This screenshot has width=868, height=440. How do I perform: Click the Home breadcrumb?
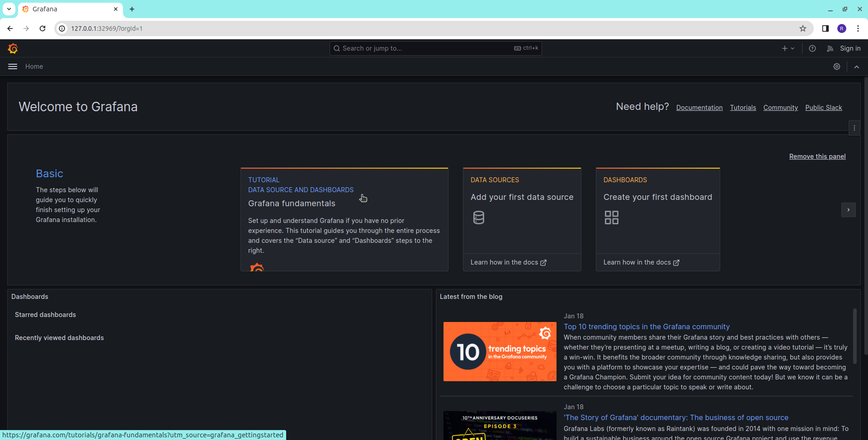coord(34,66)
